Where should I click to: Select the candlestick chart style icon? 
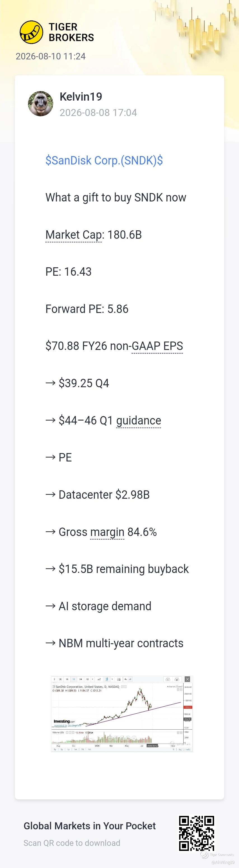(x=107, y=679)
